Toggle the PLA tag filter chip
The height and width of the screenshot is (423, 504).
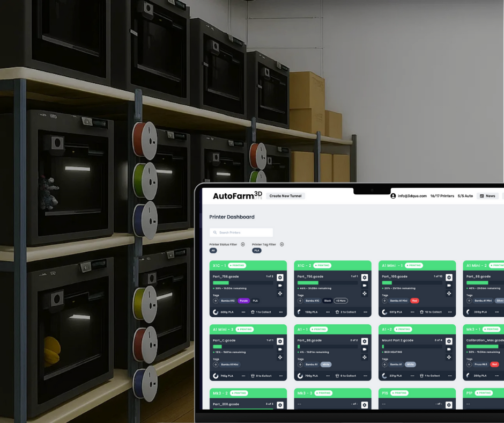(256, 251)
